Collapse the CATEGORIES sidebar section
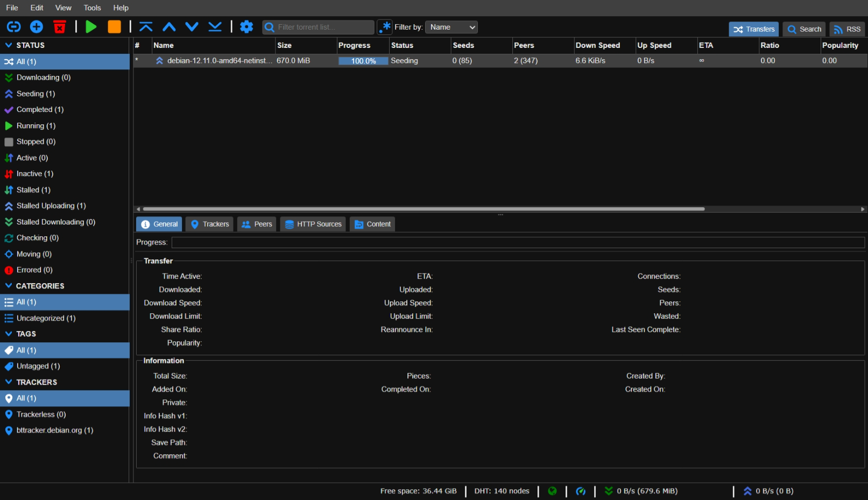The image size is (868, 500). 9,286
